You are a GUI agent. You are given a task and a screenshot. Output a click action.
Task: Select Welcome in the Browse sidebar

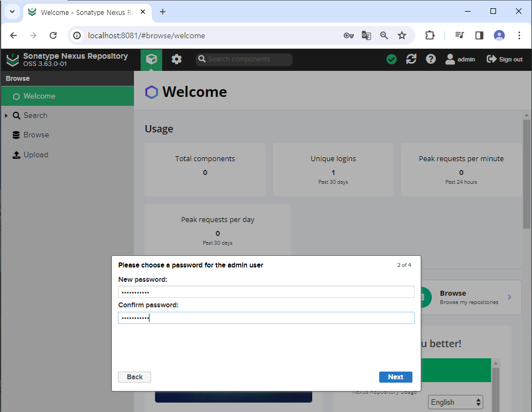click(x=68, y=96)
